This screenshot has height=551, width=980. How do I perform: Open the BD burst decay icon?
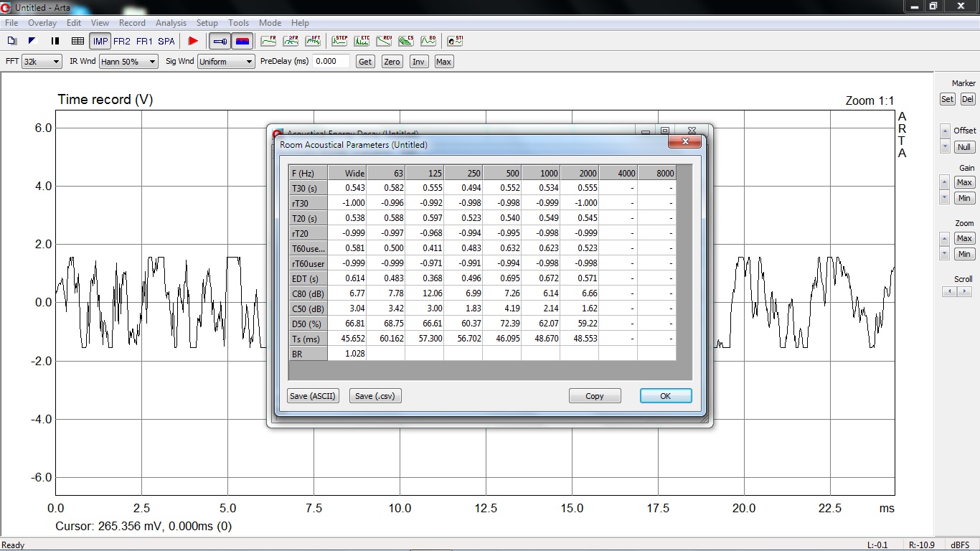(x=428, y=41)
